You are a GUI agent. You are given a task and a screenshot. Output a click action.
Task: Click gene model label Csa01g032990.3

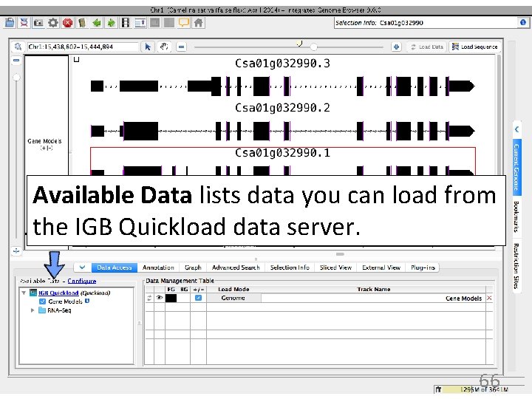pos(282,64)
